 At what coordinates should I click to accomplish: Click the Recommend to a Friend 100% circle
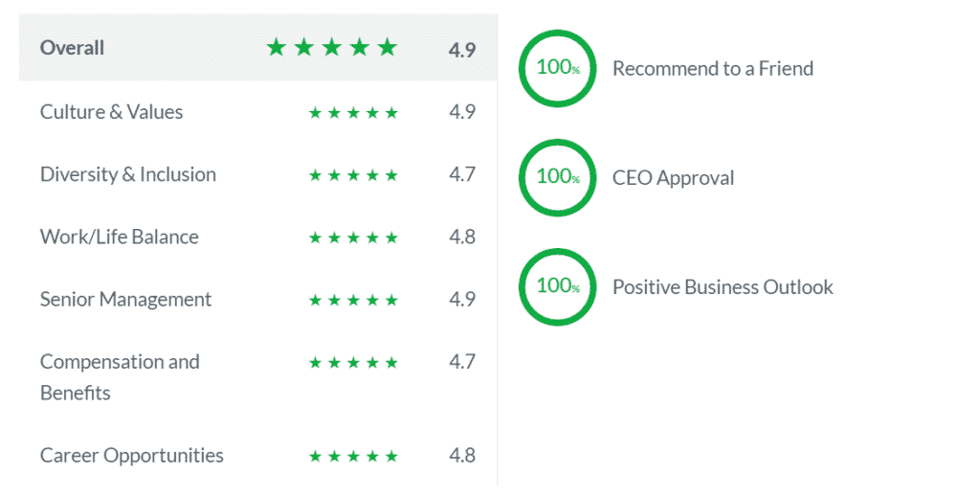coord(557,68)
